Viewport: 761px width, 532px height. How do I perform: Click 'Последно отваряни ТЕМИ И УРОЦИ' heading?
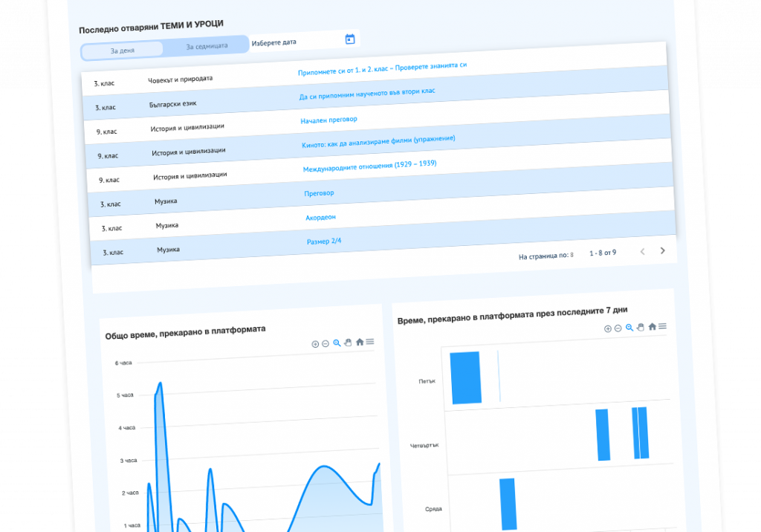[x=152, y=27]
